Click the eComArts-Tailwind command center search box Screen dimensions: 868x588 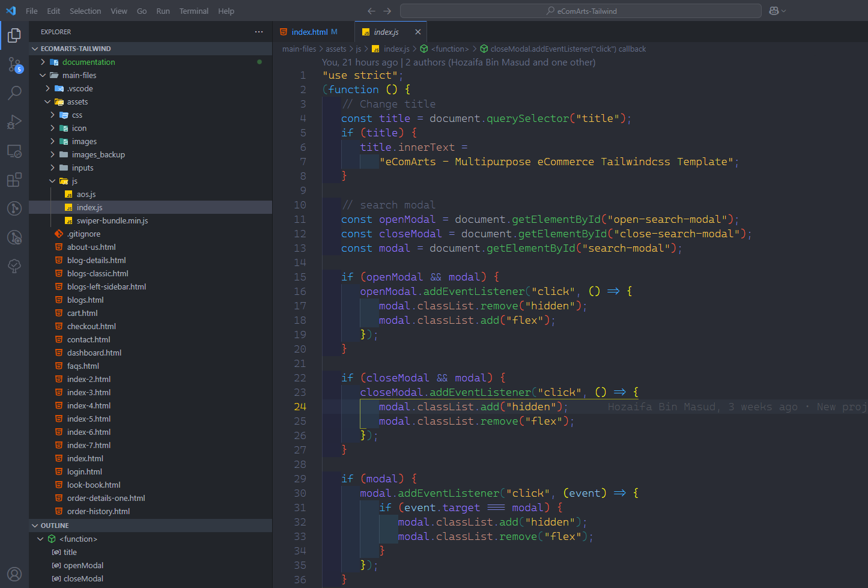pos(580,11)
